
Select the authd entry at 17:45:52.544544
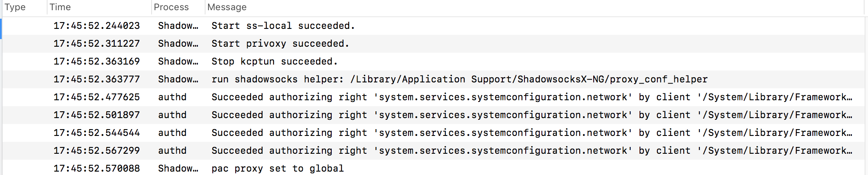(434, 133)
